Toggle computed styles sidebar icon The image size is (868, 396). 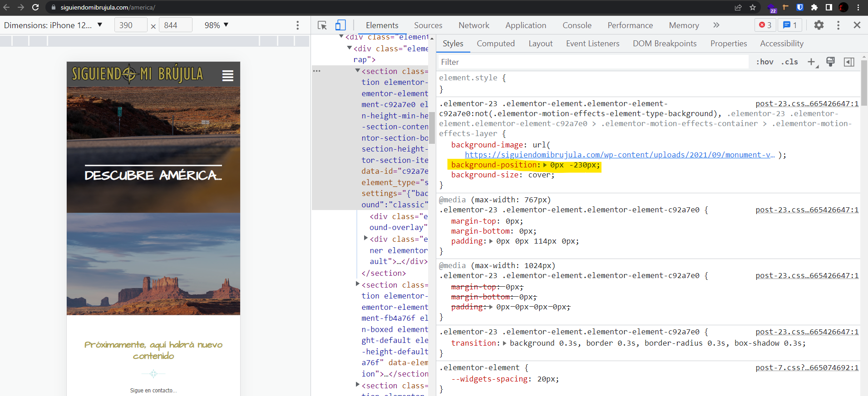(x=849, y=62)
